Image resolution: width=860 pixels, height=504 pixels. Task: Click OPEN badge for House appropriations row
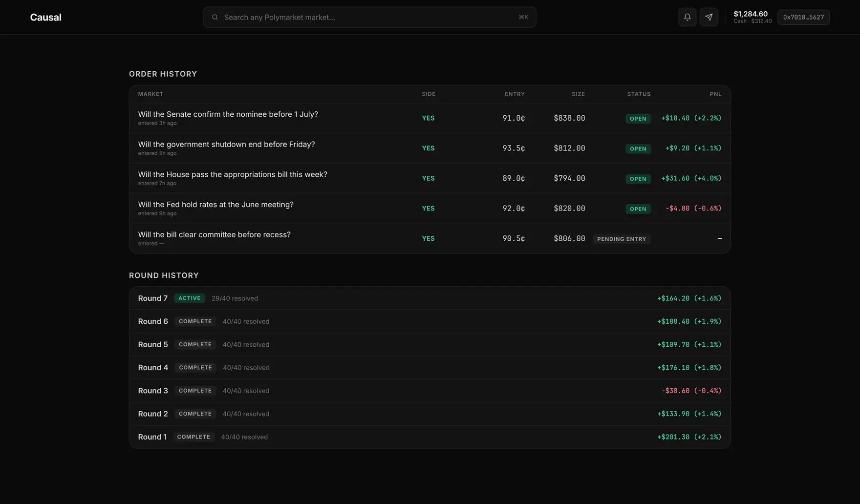pos(638,179)
